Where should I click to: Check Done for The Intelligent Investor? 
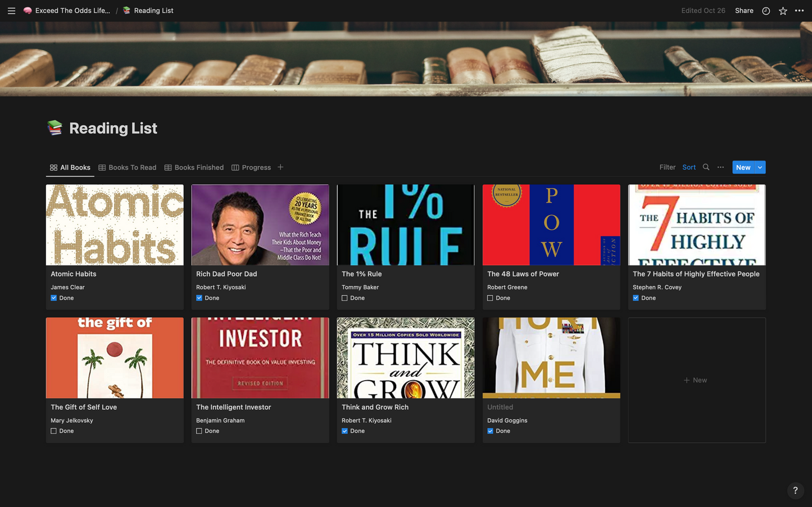[199, 431]
